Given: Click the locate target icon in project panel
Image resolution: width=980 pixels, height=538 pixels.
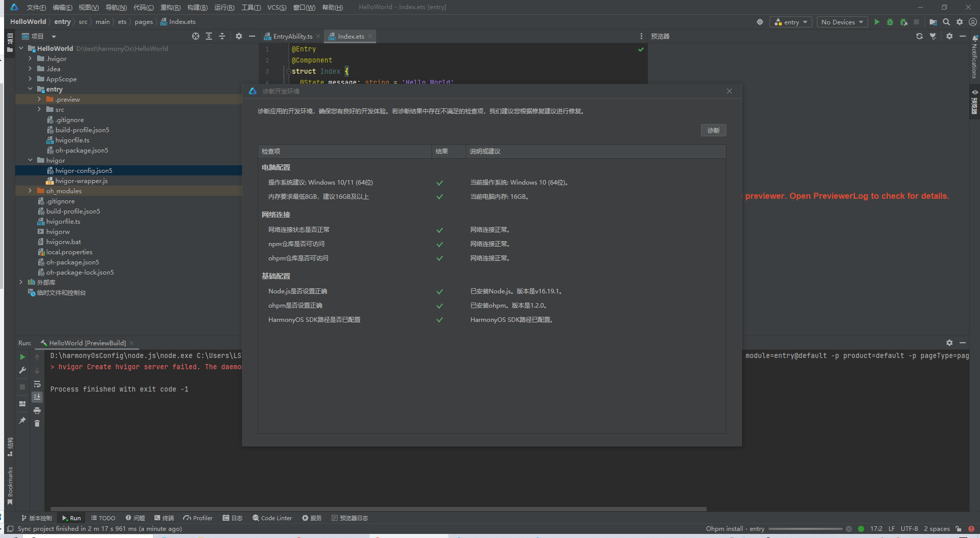Looking at the screenshot, I should coord(196,36).
